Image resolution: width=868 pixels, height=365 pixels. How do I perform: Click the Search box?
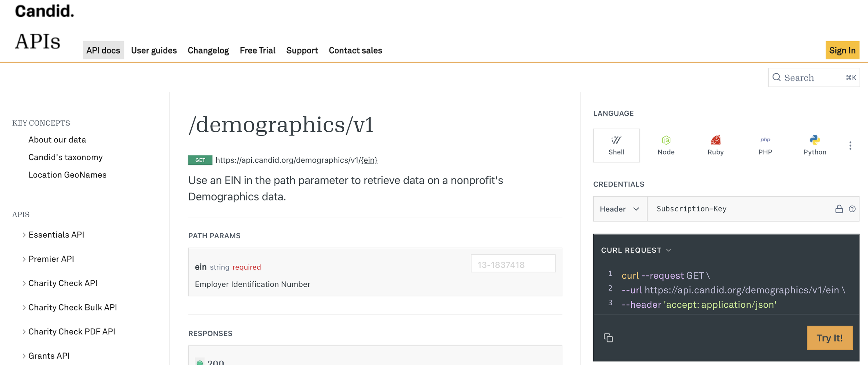click(814, 77)
